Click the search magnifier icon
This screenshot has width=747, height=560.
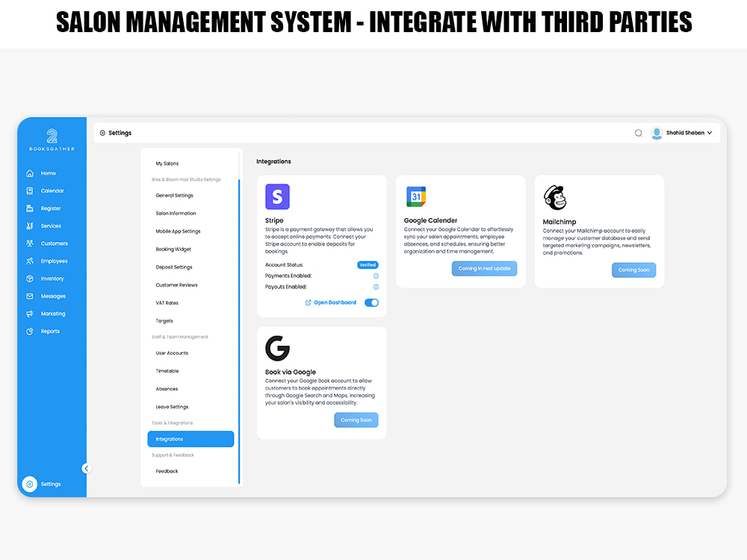coord(639,133)
